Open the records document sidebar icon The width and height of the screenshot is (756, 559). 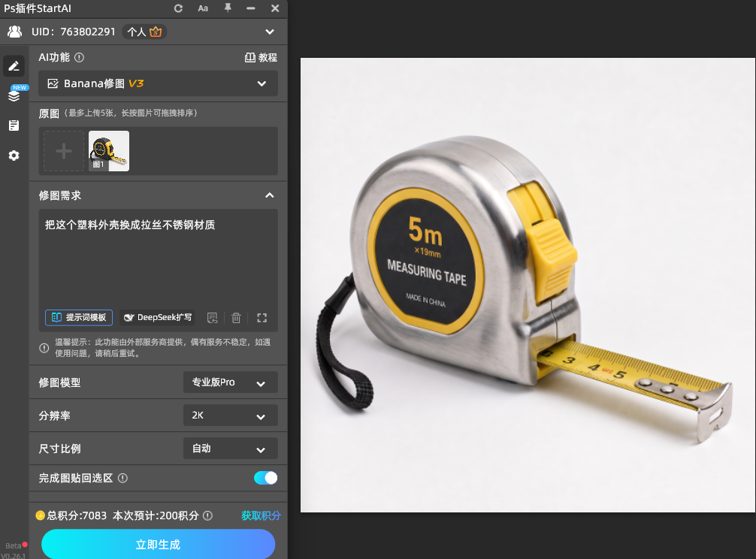pyautogui.click(x=14, y=125)
